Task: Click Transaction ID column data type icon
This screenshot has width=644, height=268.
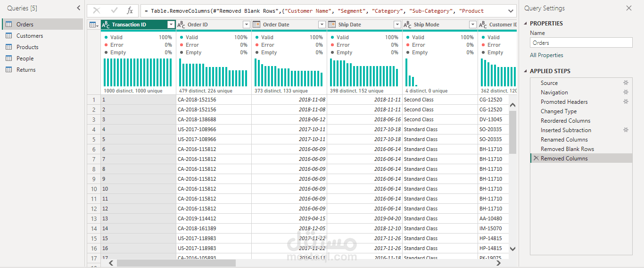Action: click(x=106, y=25)
